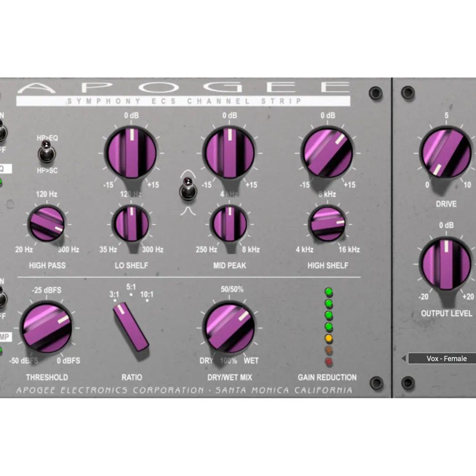This screenshot has height=476, width=476.
Task: Click the Ratio selector lever
Action: (131, 327)
